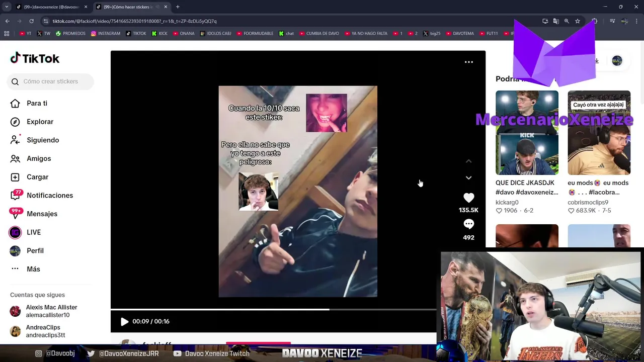Open Mensajes inbox
The height and width of the screenshot is (362, 644).
(x=33, y=214)
